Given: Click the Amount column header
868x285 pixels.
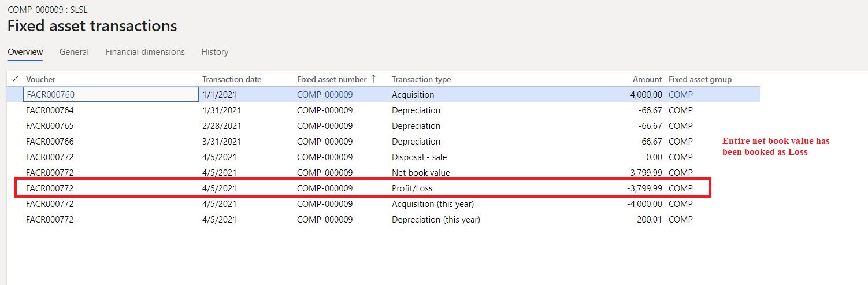Looking at the screenshot, I should pos(647,79).
